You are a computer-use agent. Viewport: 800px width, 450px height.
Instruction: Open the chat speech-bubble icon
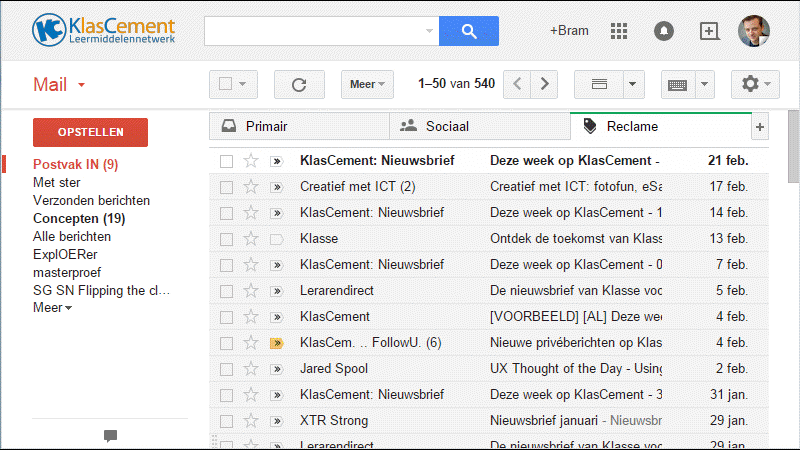point(110,435)
